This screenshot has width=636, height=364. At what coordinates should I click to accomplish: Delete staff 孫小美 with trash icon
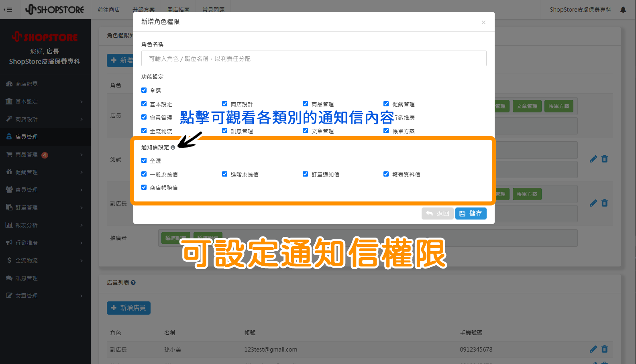tap(605, 349)
